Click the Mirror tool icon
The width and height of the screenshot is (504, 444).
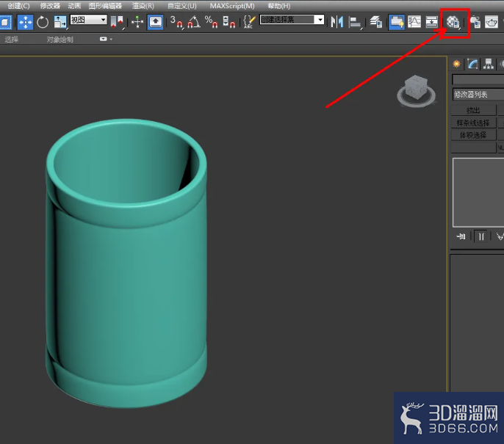coord(337,22)
